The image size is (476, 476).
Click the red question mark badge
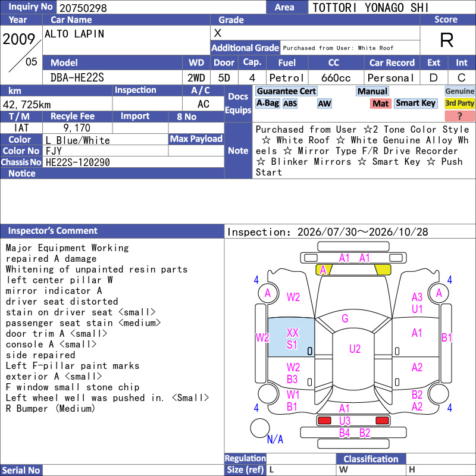point(459,115)
